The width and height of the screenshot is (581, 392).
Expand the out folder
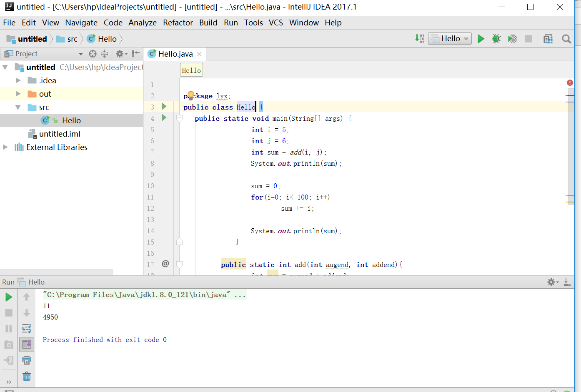pos(18,94)
